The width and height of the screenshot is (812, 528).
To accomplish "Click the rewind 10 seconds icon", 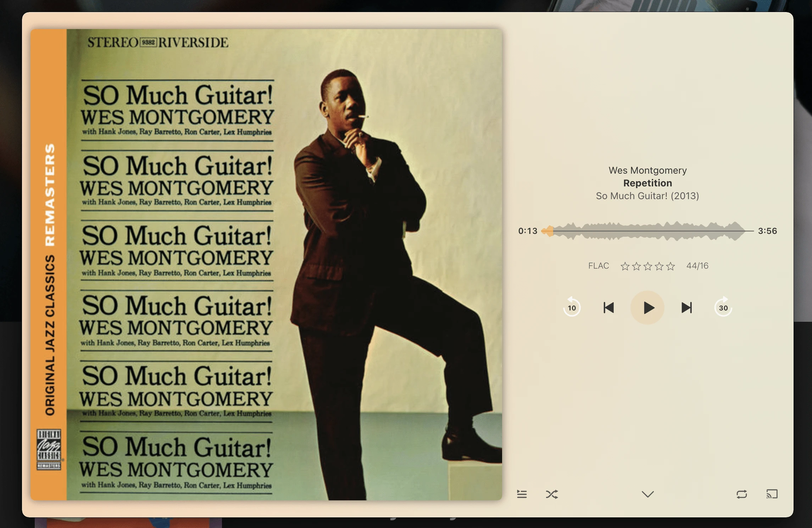I will [x=572, y=307].
